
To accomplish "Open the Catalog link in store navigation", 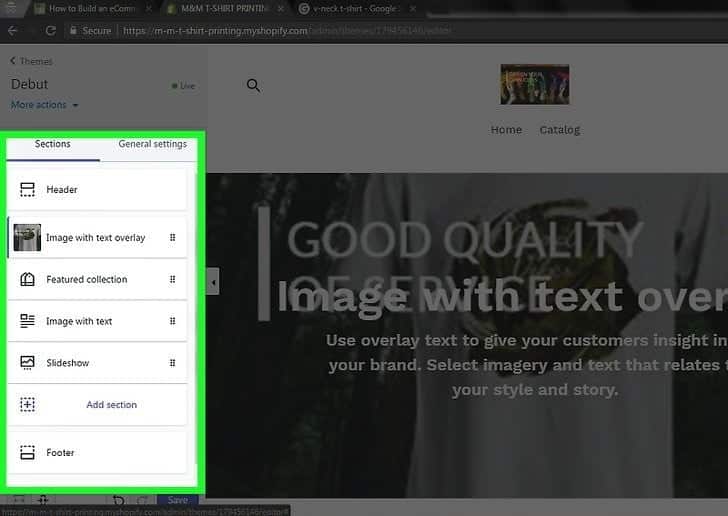I will 559,130.
